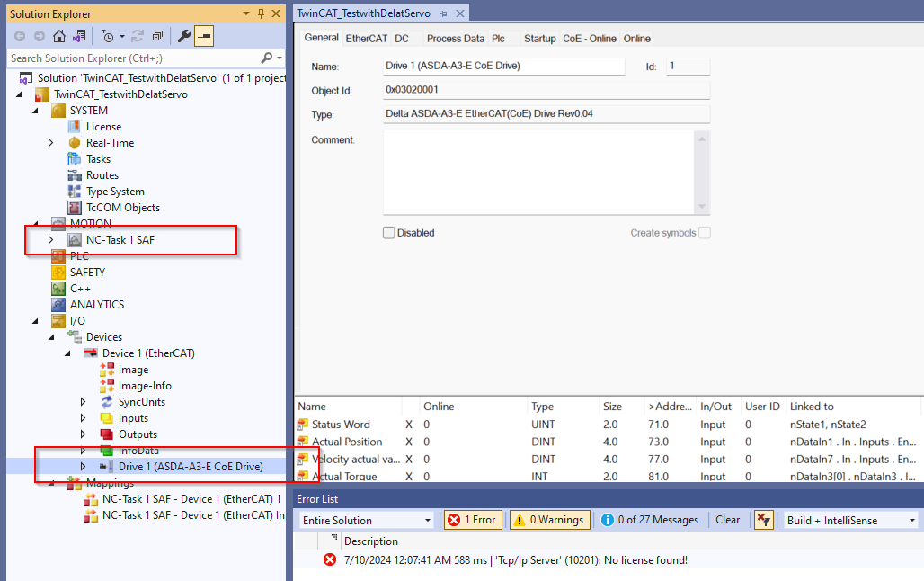
Task: Expand NC-Task 1 SAF node
Action: coord(50,240)
